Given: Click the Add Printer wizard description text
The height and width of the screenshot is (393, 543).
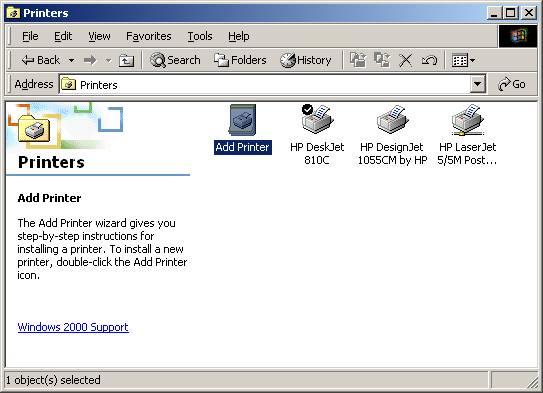Looking at the screenshot, I should pyautogui.click(x=102, y=249).
